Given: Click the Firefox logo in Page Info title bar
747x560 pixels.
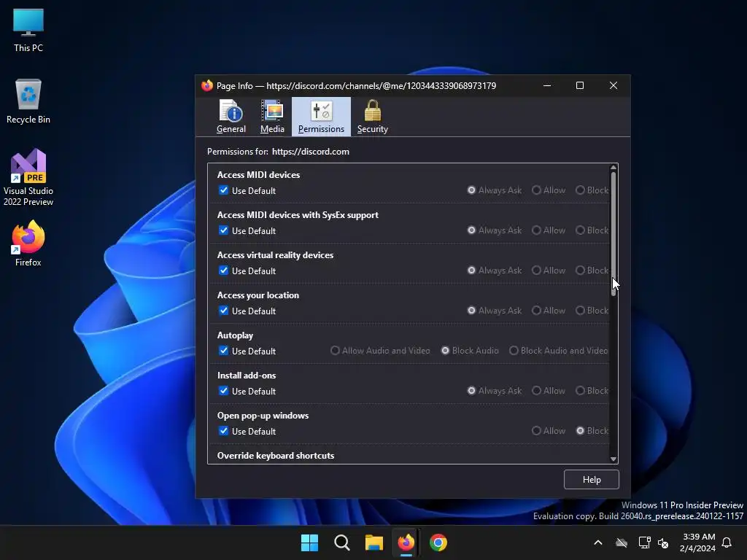Looking at the screenshot, I should (206, 85).
